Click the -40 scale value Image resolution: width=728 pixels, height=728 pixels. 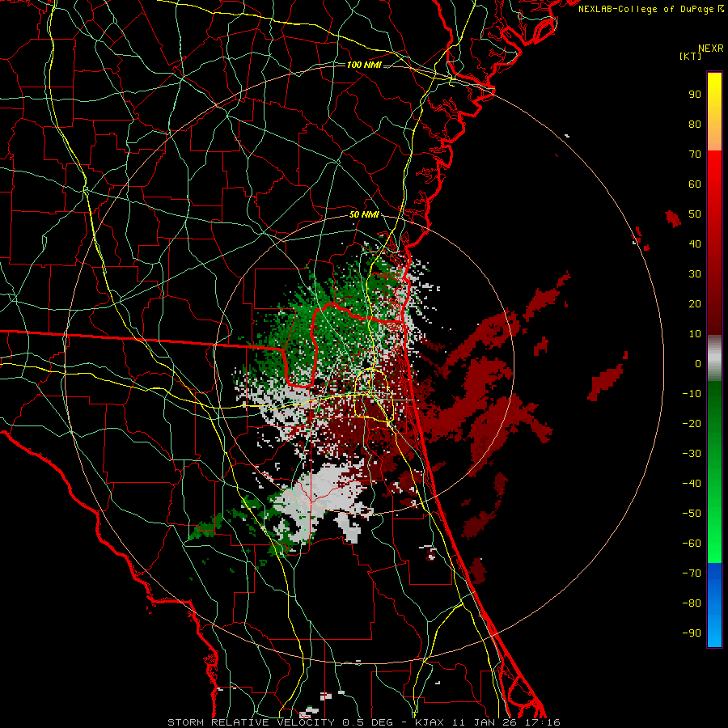point(692,484)
